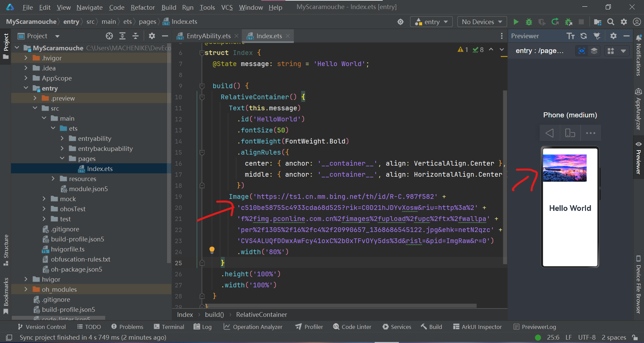644x343 pixels.
Task: Rotate the previewed phone screen
Action: pyautogui.click(x=570, y=133)
